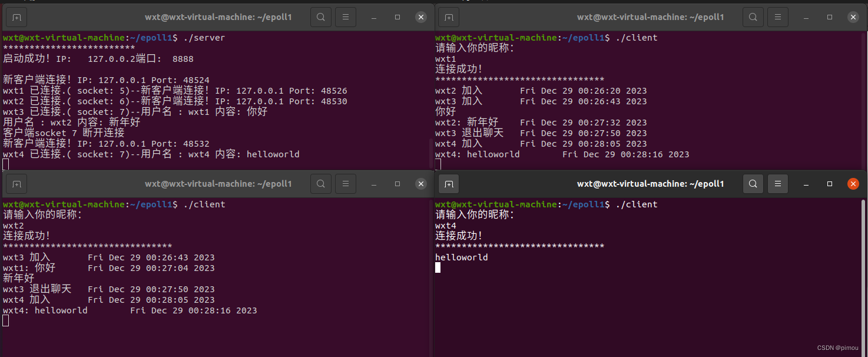868x357 pixels.
Task: Maximize the wxt4 client terminal window
Action: point(829,183)
